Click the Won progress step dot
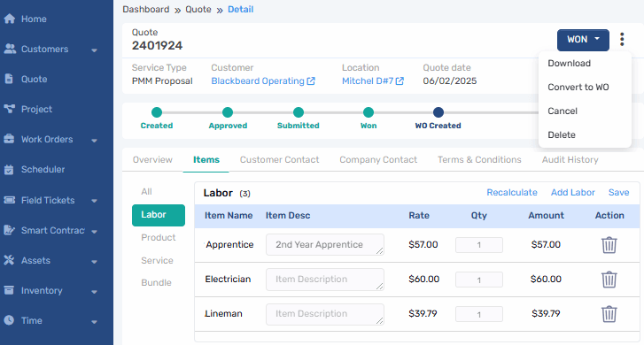Viewport: 644px width, 345px height. [369, 112]
